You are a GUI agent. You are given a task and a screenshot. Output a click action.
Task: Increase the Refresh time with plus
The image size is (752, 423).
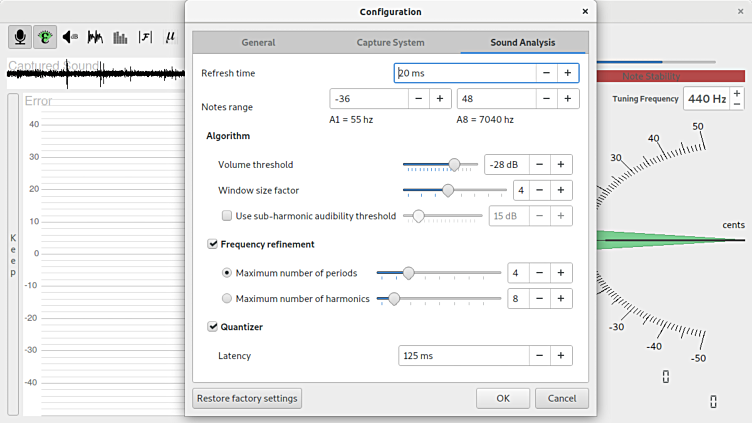567,73
